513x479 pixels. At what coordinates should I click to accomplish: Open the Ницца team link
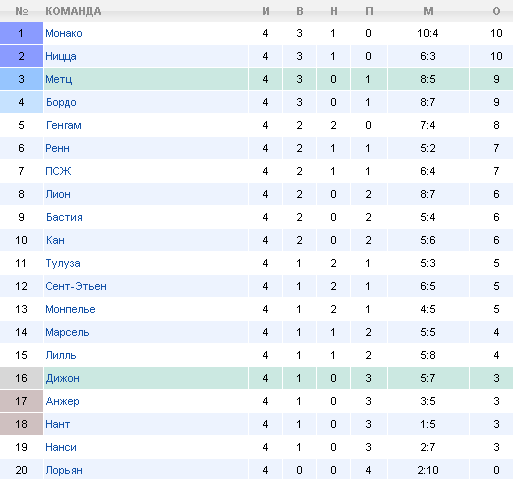tap(61, 56)
